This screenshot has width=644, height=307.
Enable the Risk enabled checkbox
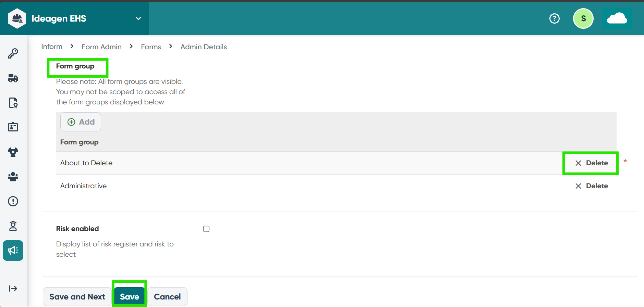click(x=206, y=229)
